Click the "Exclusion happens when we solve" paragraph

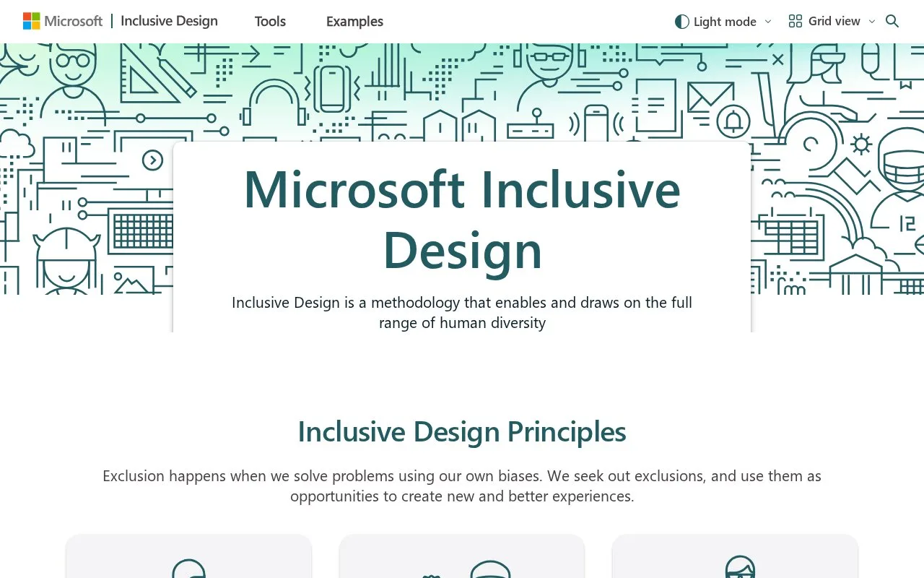point(462,486)
